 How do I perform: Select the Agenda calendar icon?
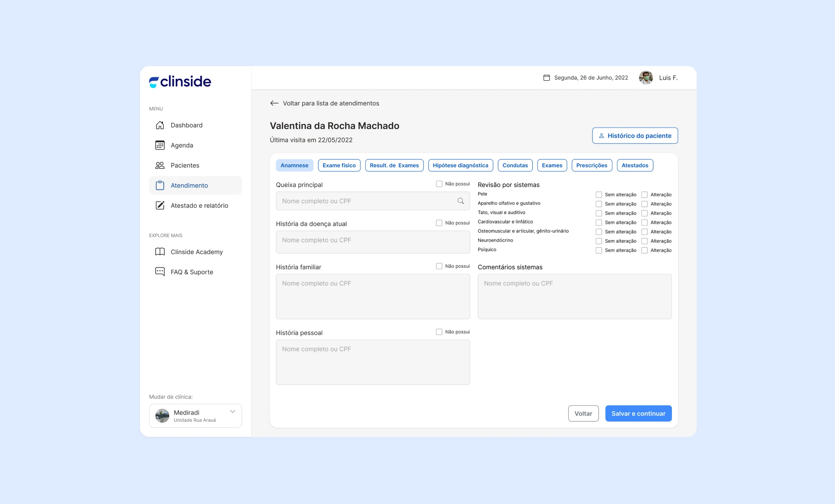point(159,145)
